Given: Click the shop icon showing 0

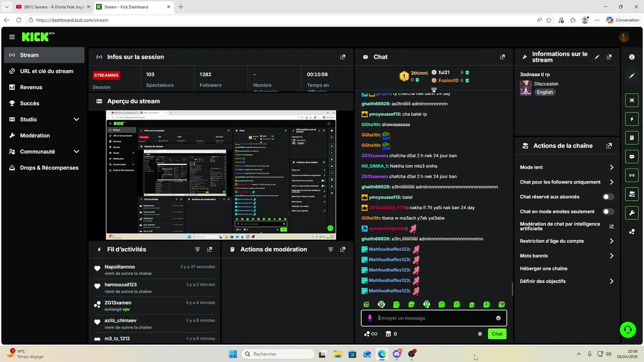Looking at the screenshot, I should tap(391, 334).
